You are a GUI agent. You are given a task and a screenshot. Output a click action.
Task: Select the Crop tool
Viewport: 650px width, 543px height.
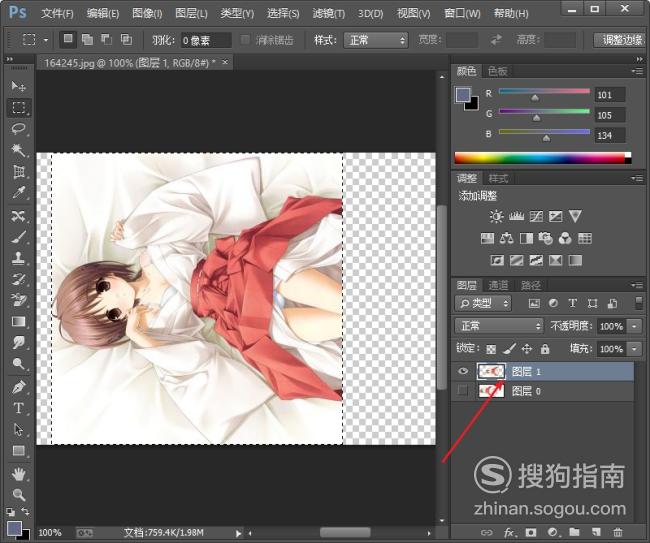point(18,172)
